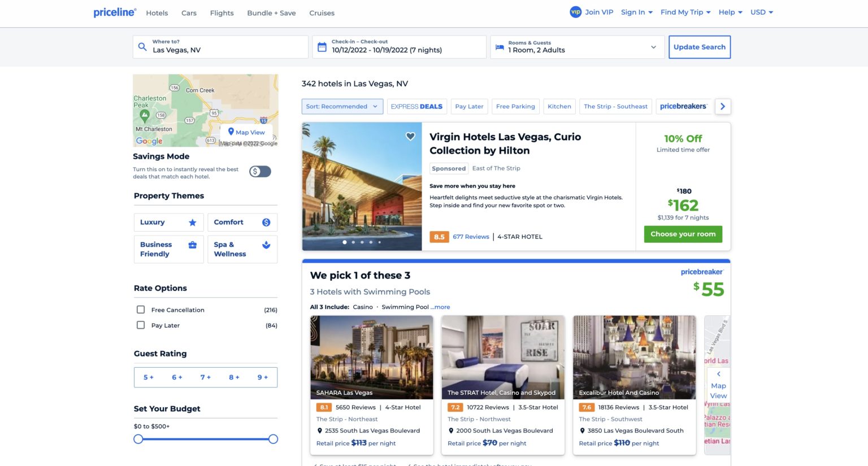
Task: Expand the USD currency dropdown
Action: click(x=761, y=12)
